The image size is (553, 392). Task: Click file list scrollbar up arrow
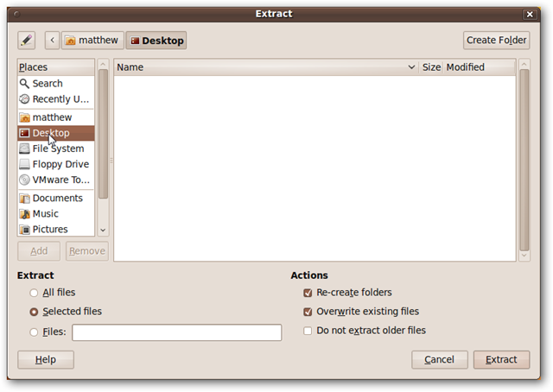tap(524, 64)
